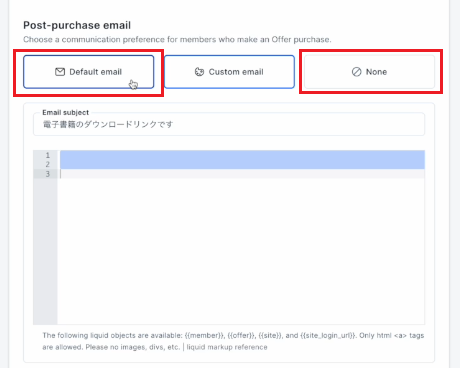Focus the Email subject text field
460x368 pixels.
(229, 124)
